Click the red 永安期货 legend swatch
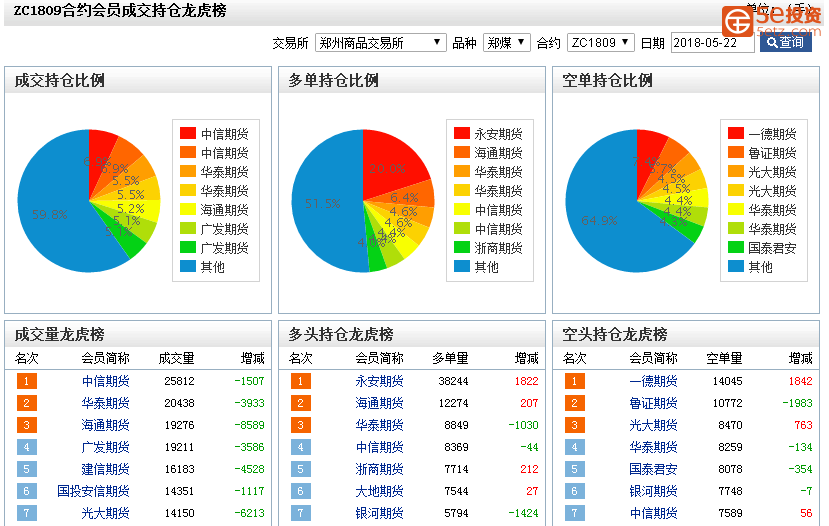The width and height of the screenshot is (829, 526). tap(462, 133)
